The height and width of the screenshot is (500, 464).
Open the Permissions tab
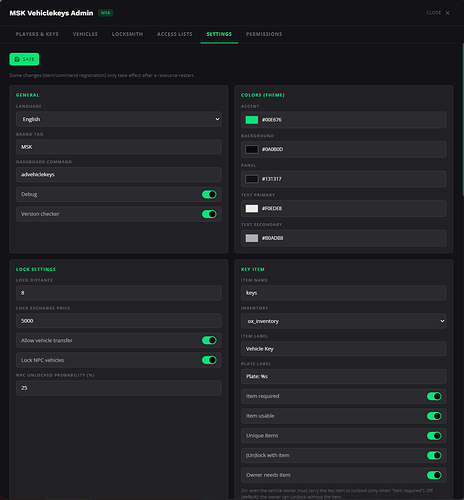click(264, 34)
